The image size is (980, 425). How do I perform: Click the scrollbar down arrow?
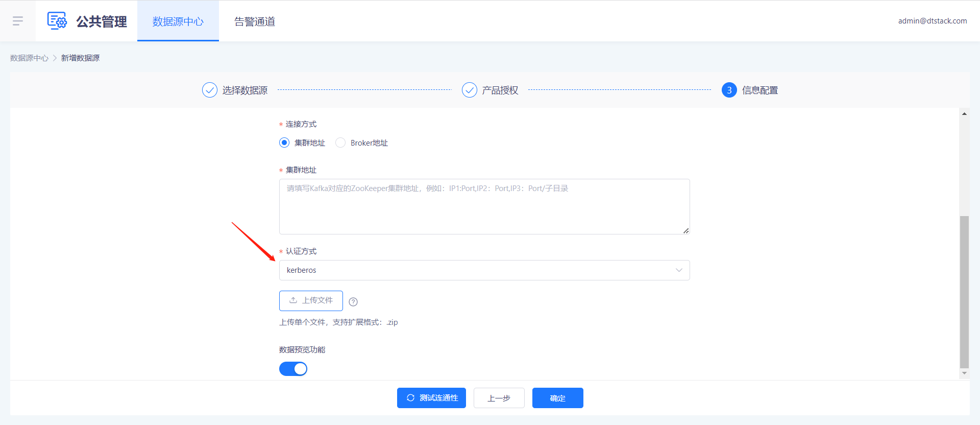point(964,373)
